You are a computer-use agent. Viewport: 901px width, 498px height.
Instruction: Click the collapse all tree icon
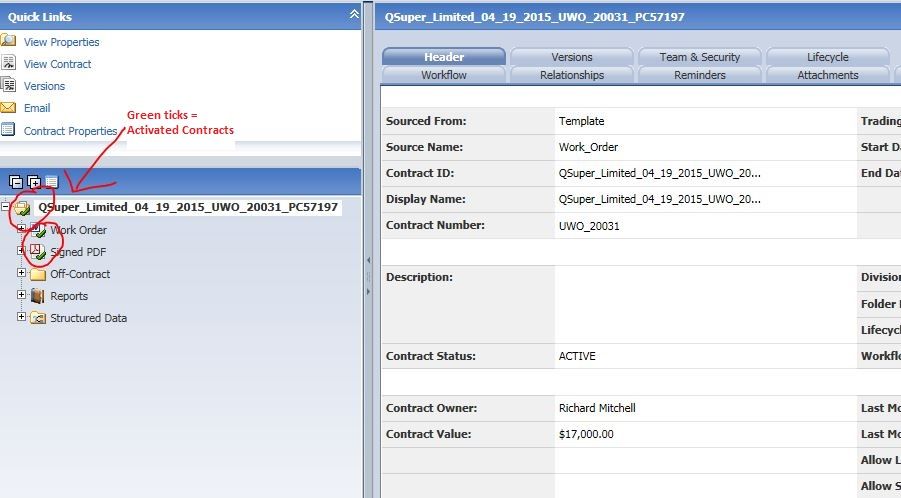[x=16, y=182]
